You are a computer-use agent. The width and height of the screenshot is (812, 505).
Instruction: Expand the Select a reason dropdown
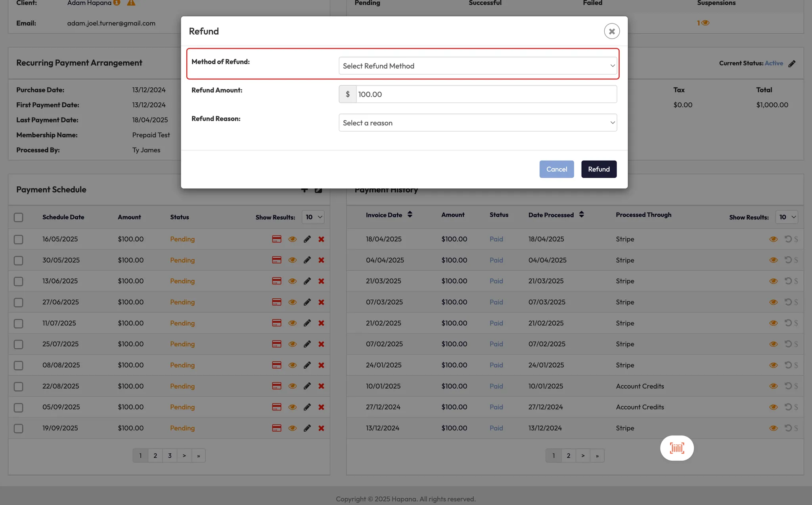(x=477, y=123)
